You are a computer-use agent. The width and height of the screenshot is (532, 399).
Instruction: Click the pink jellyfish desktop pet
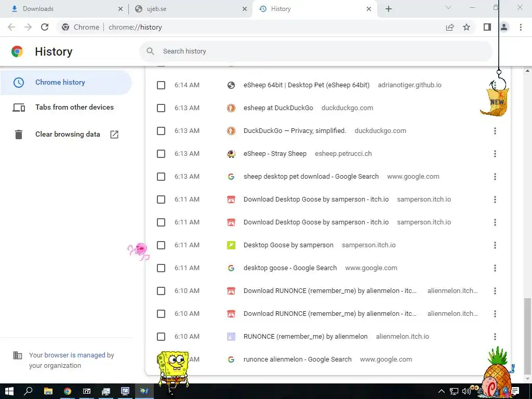click(x=139, y=251)
